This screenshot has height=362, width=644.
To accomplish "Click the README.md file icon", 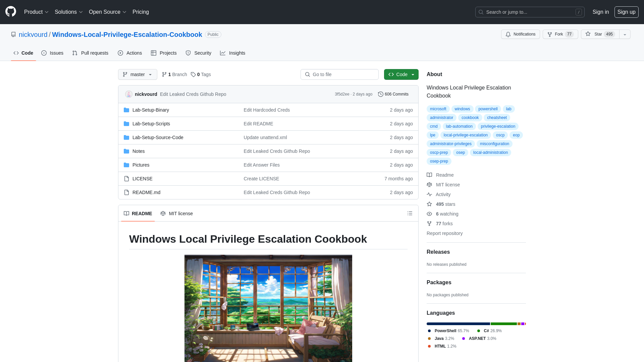I will (x=126, y=192).
